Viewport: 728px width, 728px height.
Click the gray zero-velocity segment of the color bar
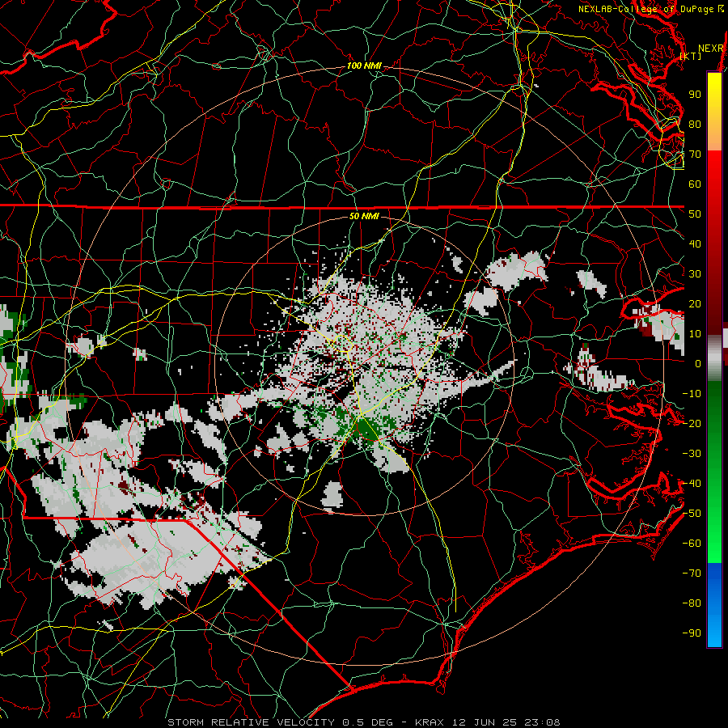(714, 358)
